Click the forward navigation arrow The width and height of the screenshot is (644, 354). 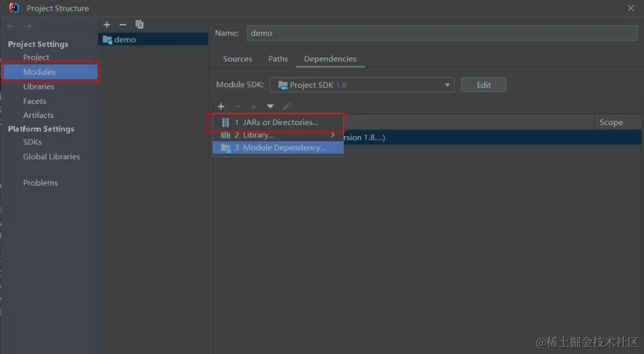[x=28, y=26]
